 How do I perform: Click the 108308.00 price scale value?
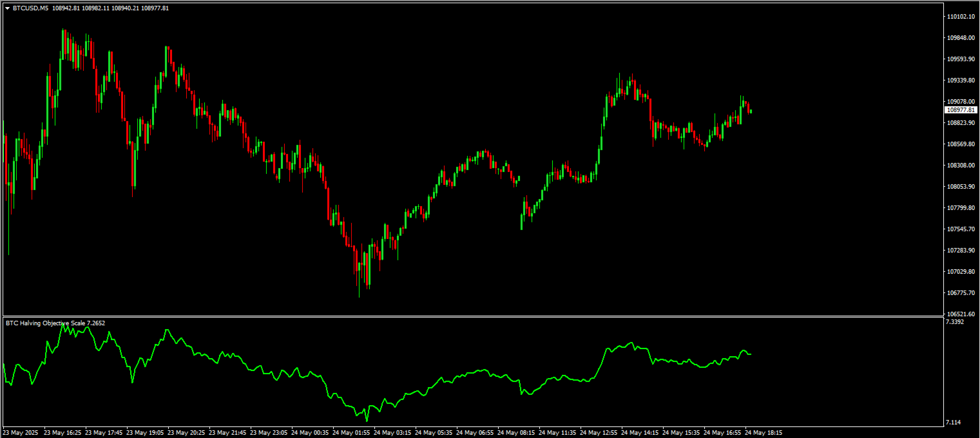(x=961, y=166)
